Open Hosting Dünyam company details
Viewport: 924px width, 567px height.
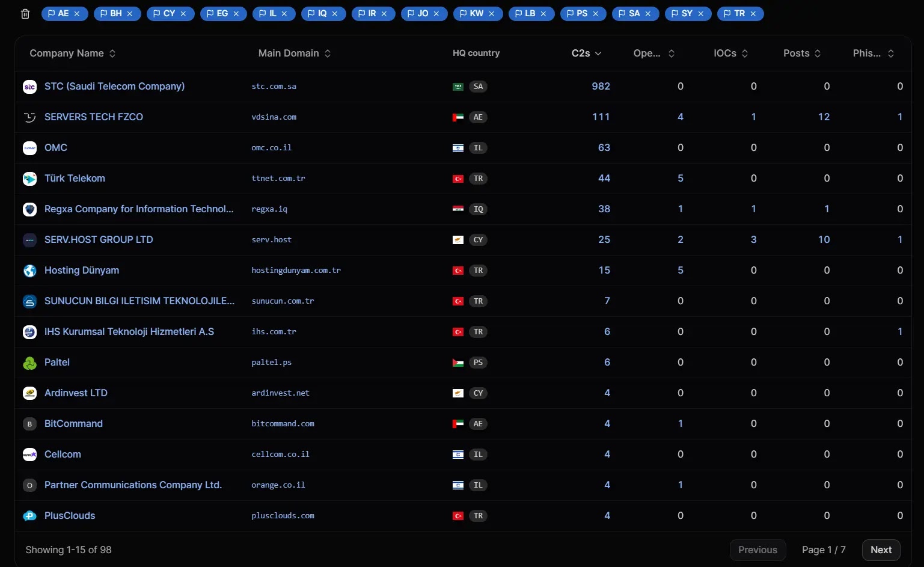[82, 271]
